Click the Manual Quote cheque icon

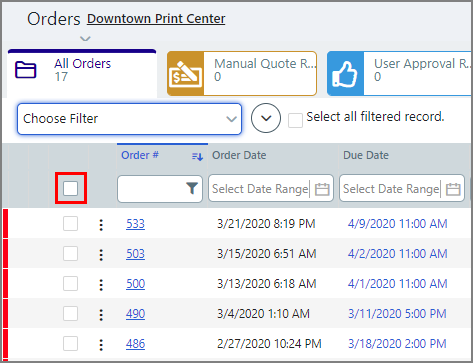click(186, 74)
